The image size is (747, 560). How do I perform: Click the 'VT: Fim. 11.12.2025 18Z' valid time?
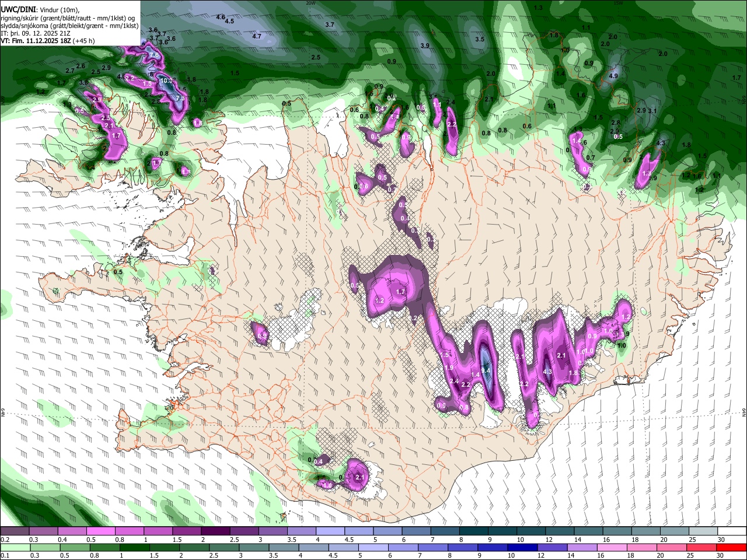pyautogui.click(x=36, y=41)
